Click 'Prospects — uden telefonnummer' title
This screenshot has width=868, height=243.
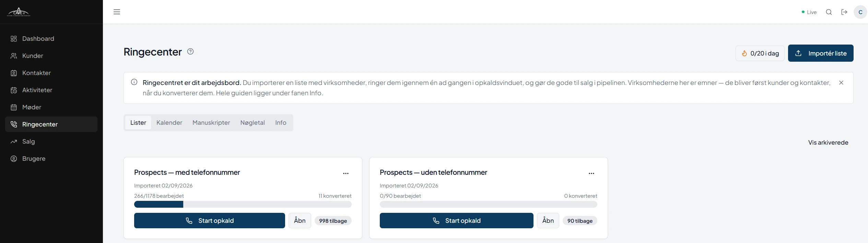point(433,172)
